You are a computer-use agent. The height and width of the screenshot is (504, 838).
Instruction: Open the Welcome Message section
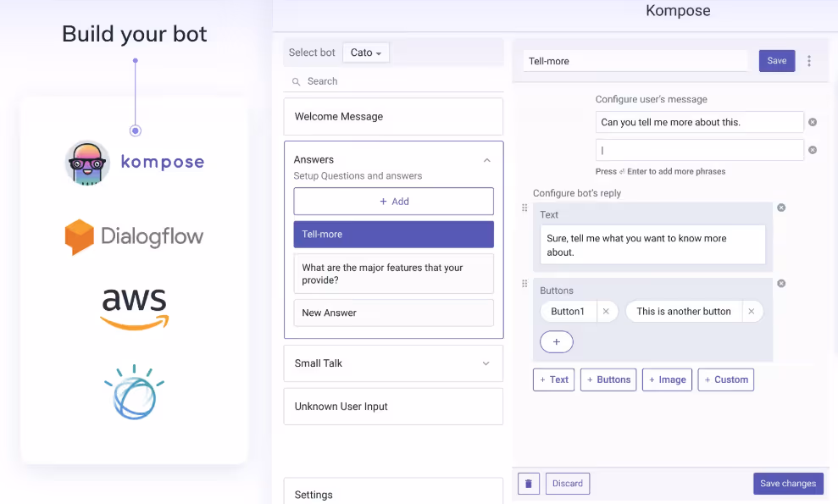click(x=393, y=116)
